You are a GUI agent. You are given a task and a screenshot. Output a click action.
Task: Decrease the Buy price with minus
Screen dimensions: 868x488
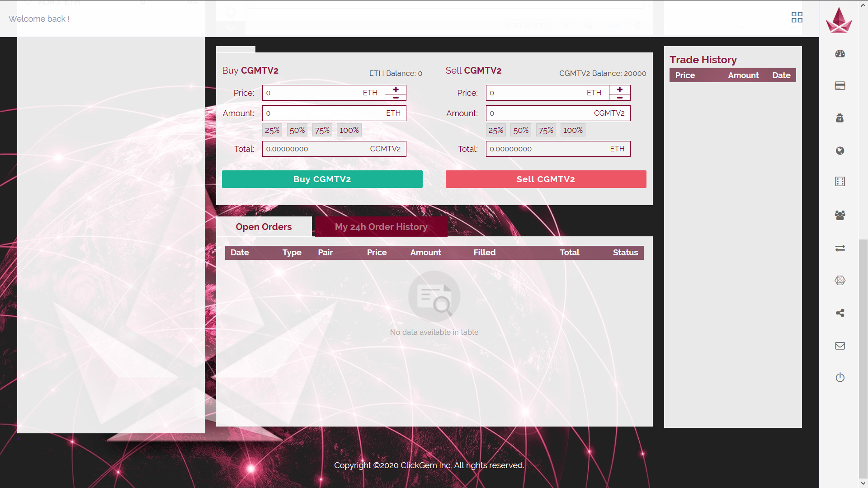396,97
